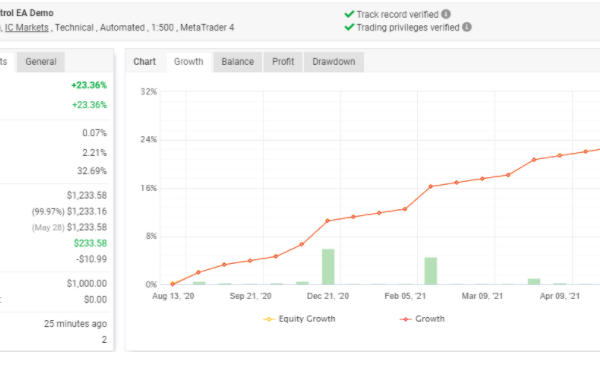Click the small green bar near Apr 09, '21
The width and height of the screenshot is (600, 368).
point(534,282)
